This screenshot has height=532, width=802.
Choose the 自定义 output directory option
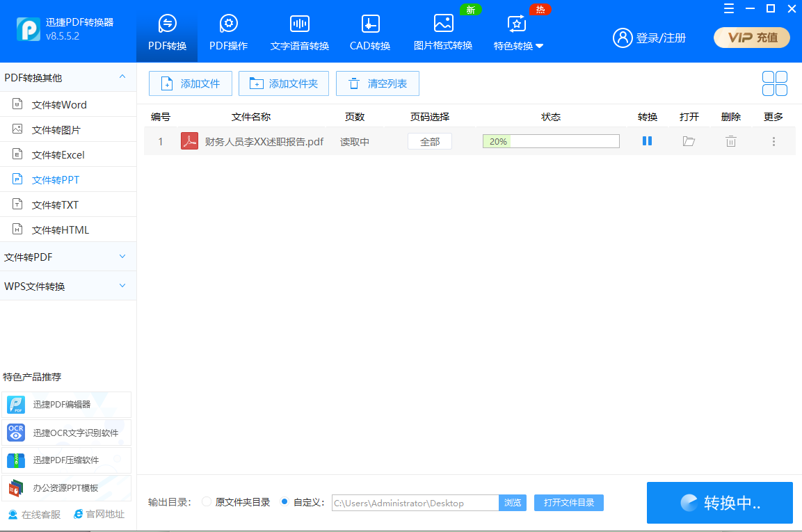click(284, 501)
